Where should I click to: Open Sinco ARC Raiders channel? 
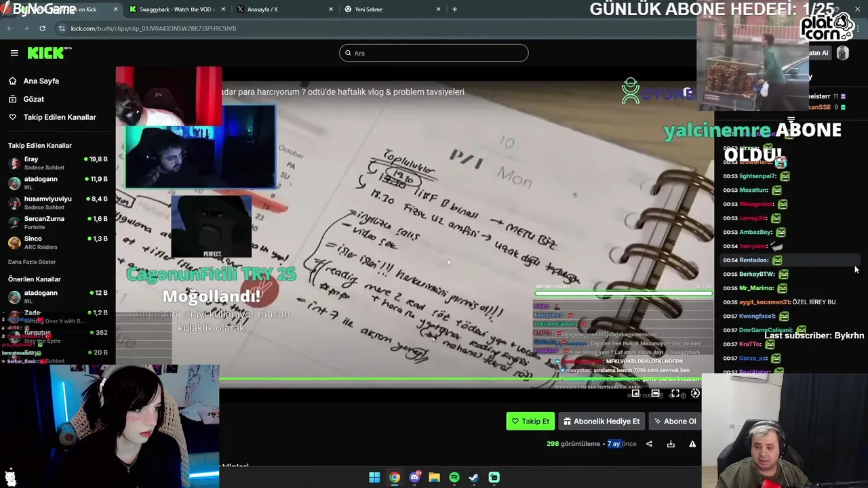[x=58, y=242]
